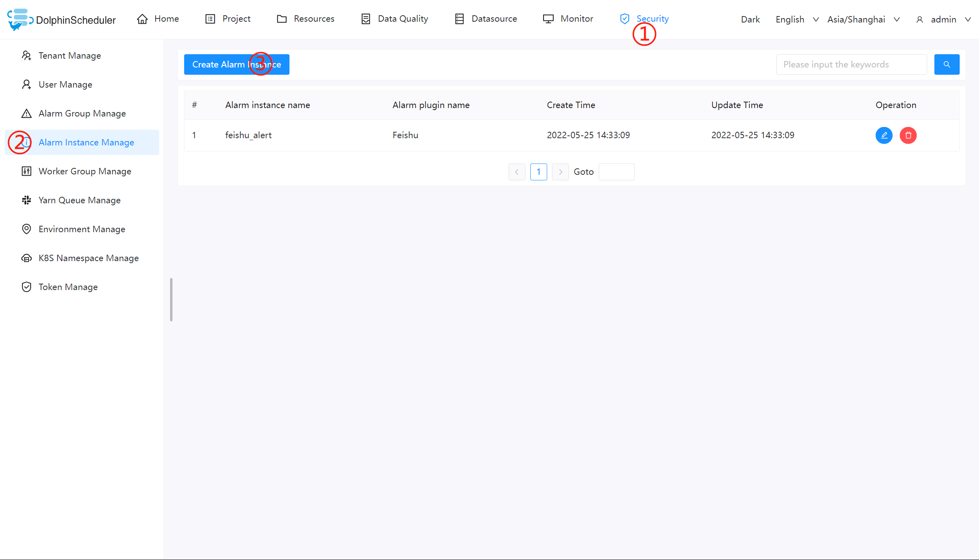Select Worker Group Manage from the sidebar
The height and width of the screenshot is (560, 979).
point(85,171)
